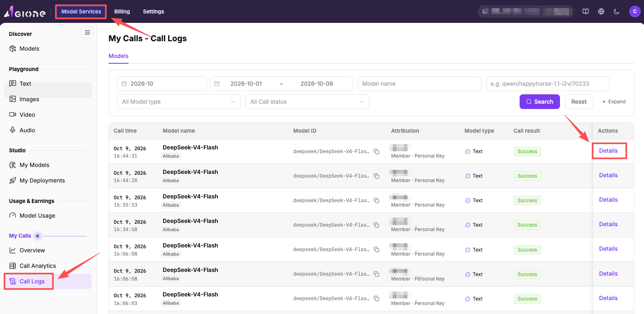
Task: Copy model ID for 16:35:53 call
Action: tap(376, 200)
